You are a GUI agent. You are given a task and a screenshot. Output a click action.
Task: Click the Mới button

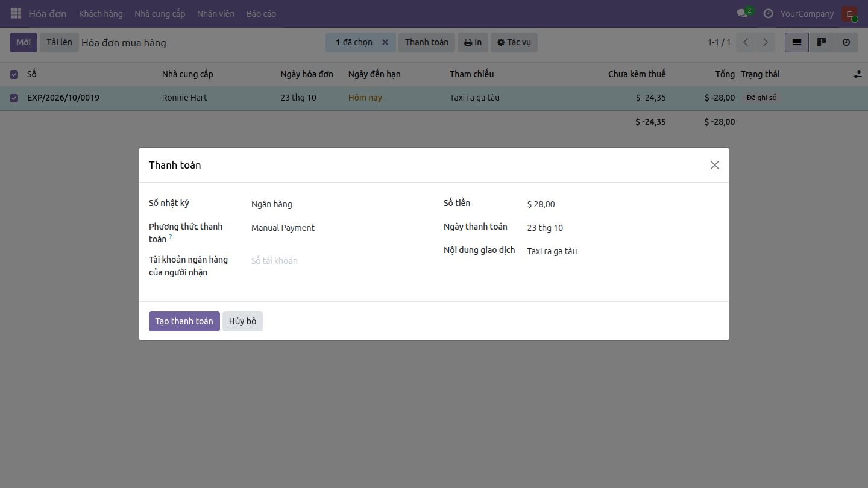point(24,42)
